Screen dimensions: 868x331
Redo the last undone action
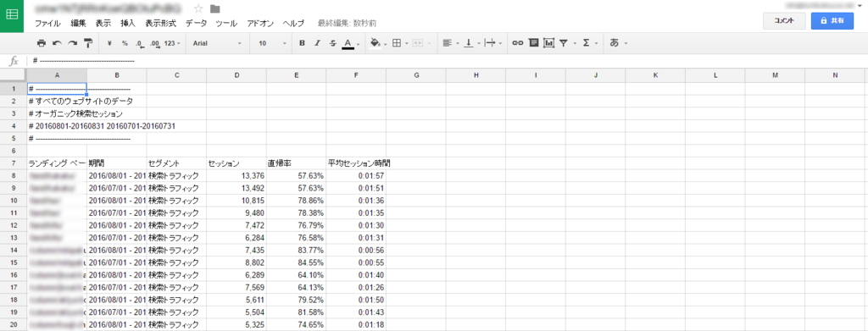click(x=73, y=43)
